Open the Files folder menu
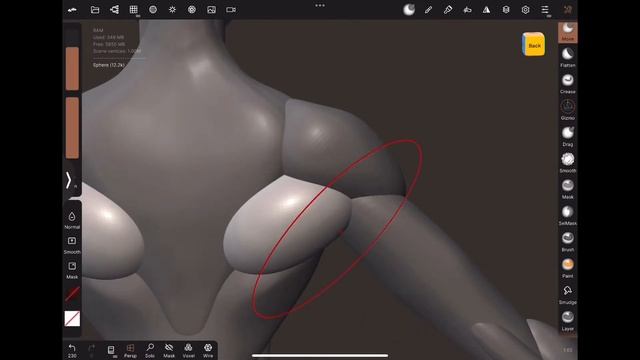This screenshot has height=360, width=640. coord(95,10)
